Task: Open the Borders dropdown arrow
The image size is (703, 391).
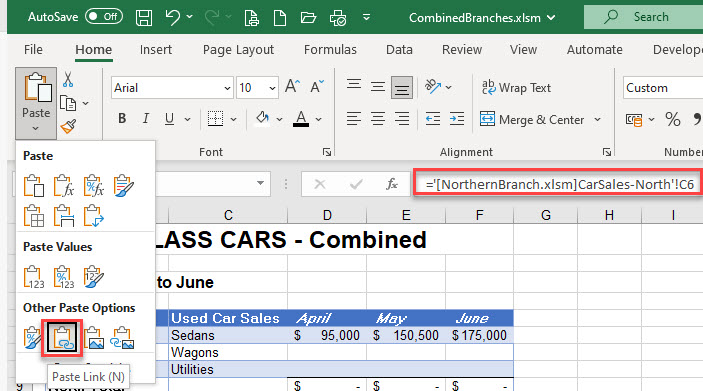Action: tap(233, 119)
